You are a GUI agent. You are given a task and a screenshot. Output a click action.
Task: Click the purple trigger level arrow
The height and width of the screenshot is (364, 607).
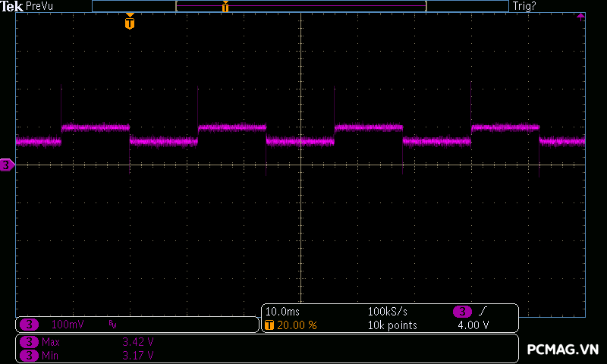pyautogui.click(x=581, y=16)
